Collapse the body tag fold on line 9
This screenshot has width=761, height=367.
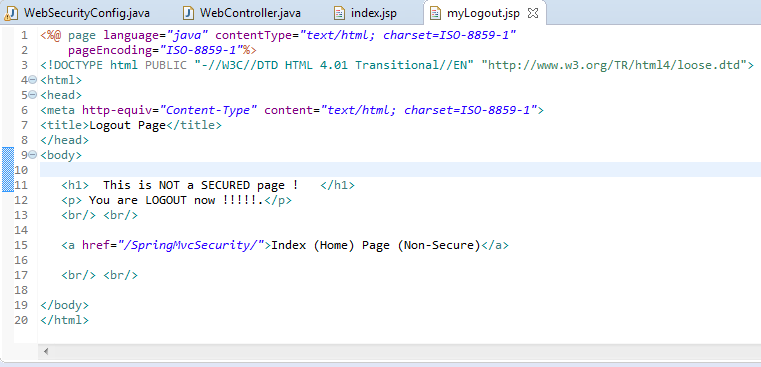(33, 155)
